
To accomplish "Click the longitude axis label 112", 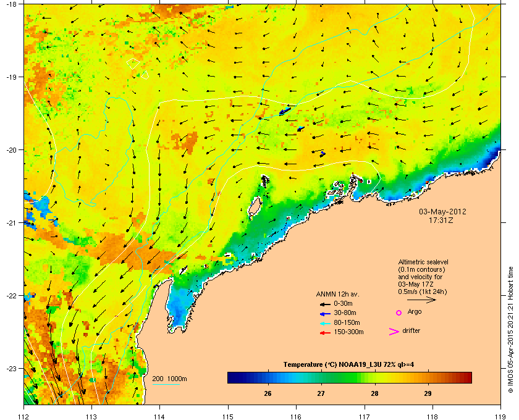I will (23, 416).
